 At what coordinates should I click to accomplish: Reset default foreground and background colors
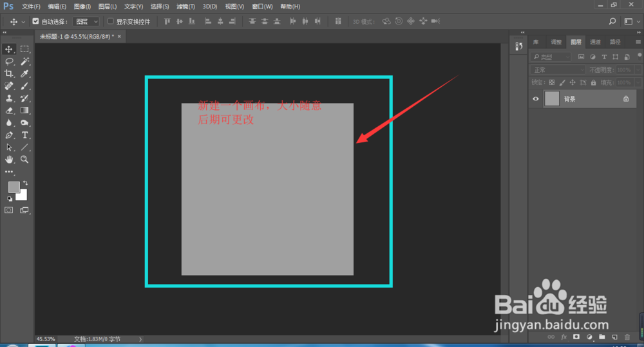[x=10, y=199]
